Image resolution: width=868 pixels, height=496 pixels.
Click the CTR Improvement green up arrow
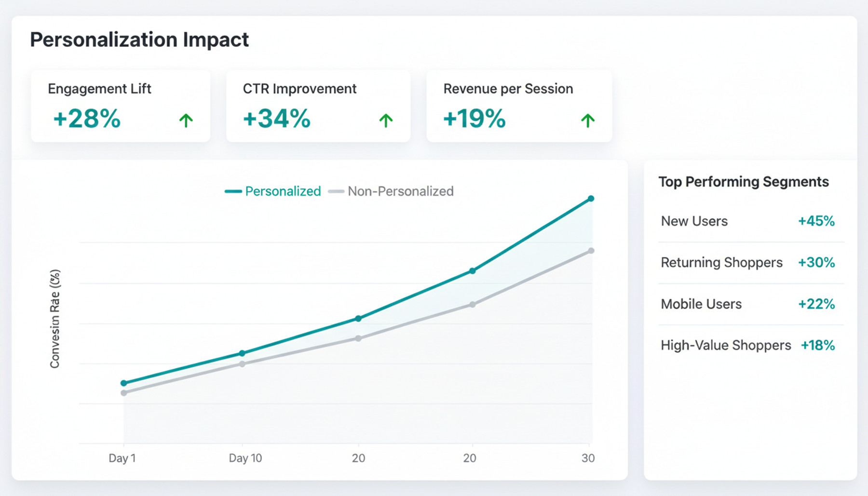tap(386, 120)
